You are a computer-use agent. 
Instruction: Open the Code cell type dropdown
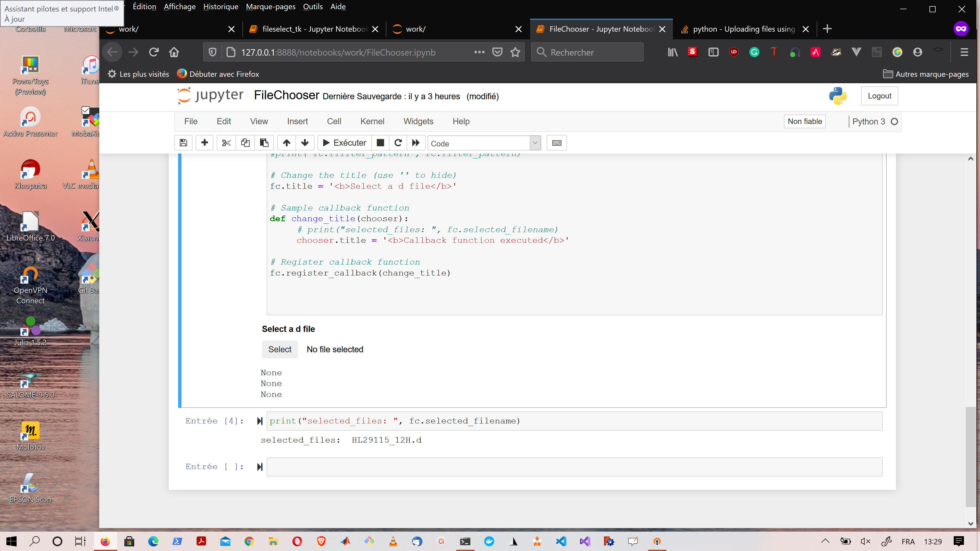(484, 143)
